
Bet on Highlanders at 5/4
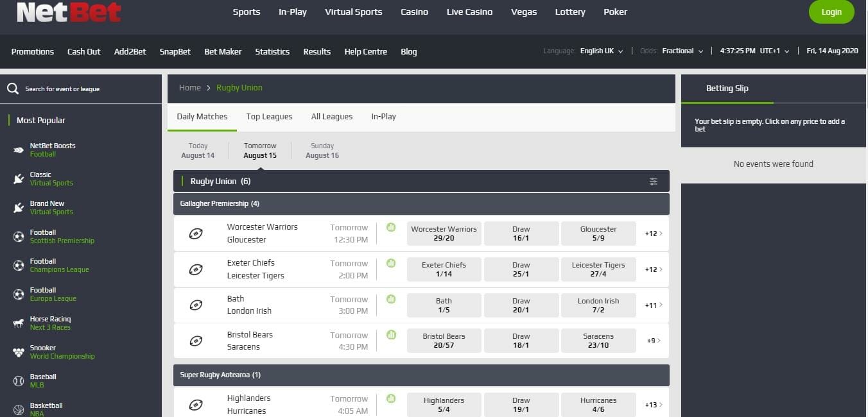[x=444, y=405]
